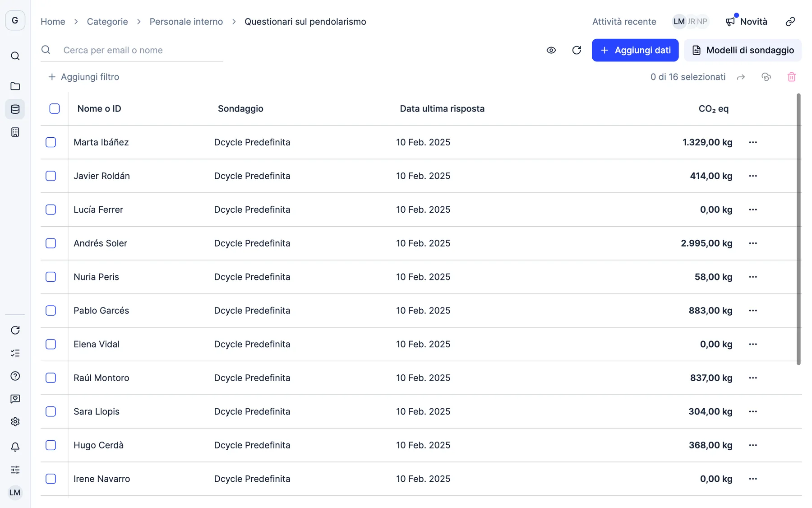Open more options for Hugo Cerdà
The width and height of the screenshot is (812, 508).
[x=753, y=445]
